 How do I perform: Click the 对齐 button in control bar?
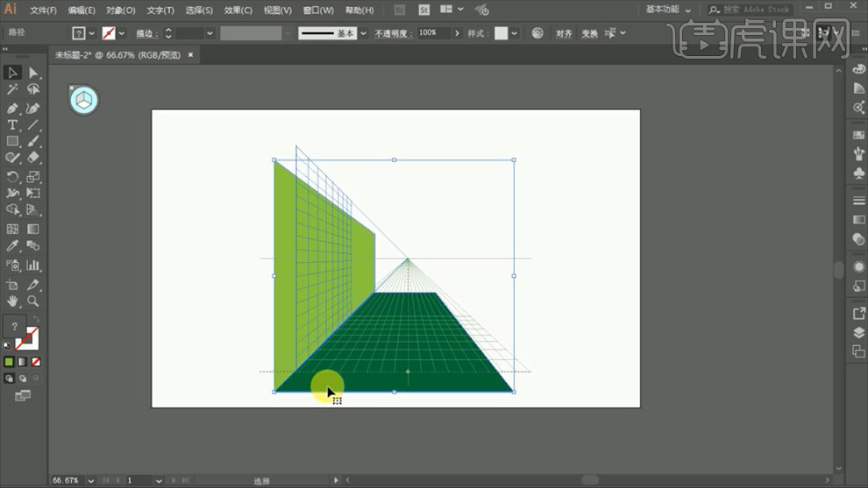pos(564,33)
